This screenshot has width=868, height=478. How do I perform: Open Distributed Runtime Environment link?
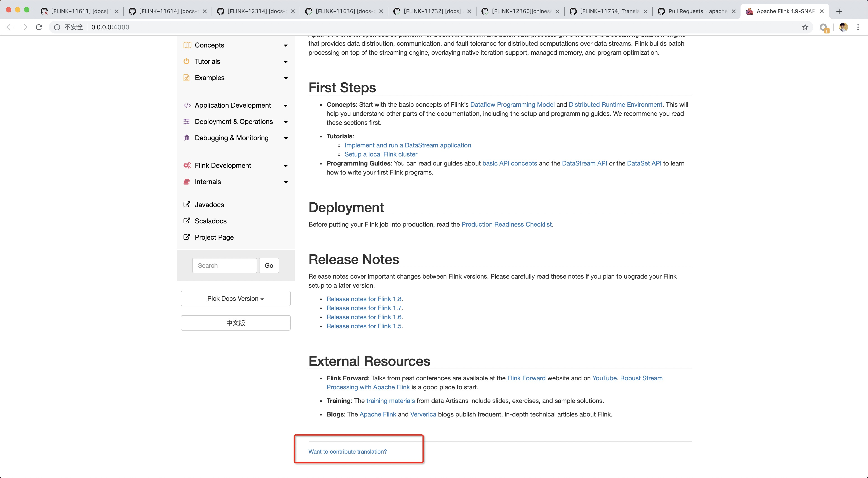click(615, 104)
